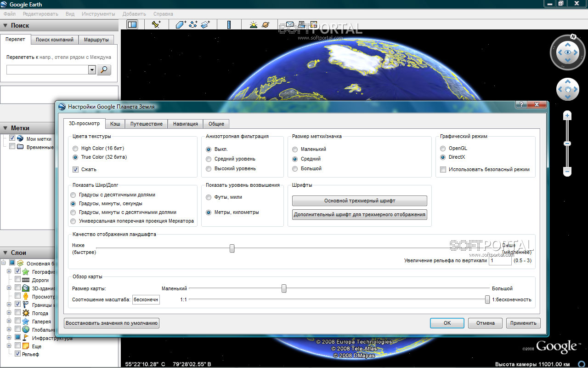Open the Файл menu
Viewport: 588px width, 368px height.
coord(10,14)
